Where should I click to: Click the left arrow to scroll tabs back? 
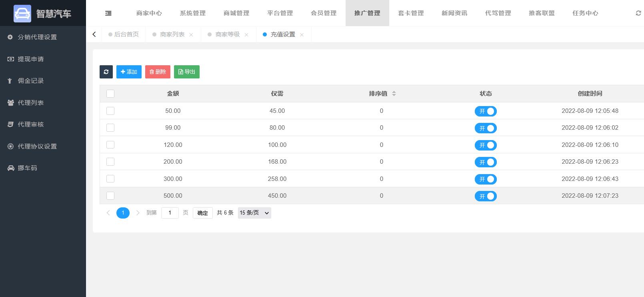coord(94,34)
